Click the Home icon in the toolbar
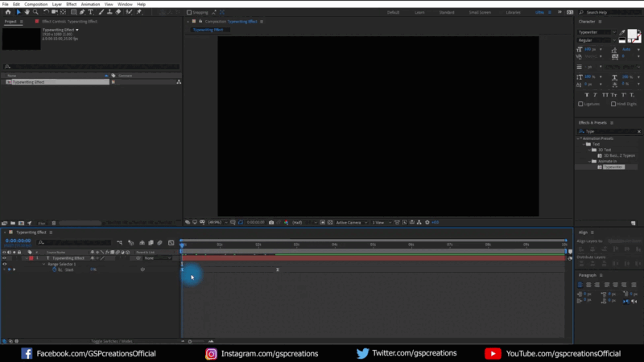This screenshot has width=644, height=362. point(8,12)
